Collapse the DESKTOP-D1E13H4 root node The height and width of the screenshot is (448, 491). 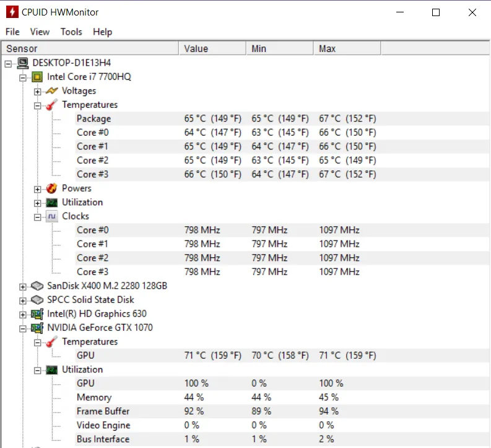8,64
